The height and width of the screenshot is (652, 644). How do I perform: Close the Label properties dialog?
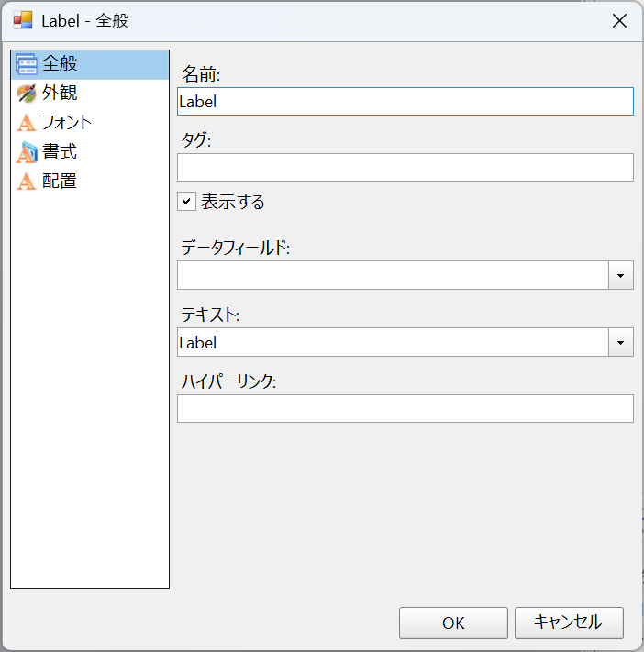619,20
